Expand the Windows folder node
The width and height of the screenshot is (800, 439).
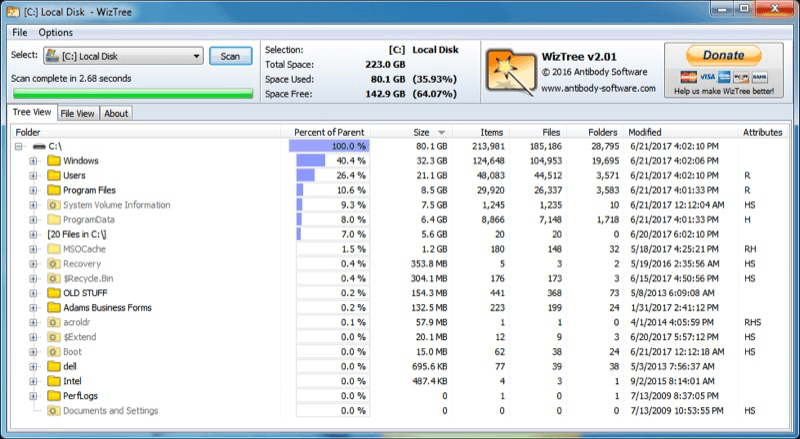[34, 161]
